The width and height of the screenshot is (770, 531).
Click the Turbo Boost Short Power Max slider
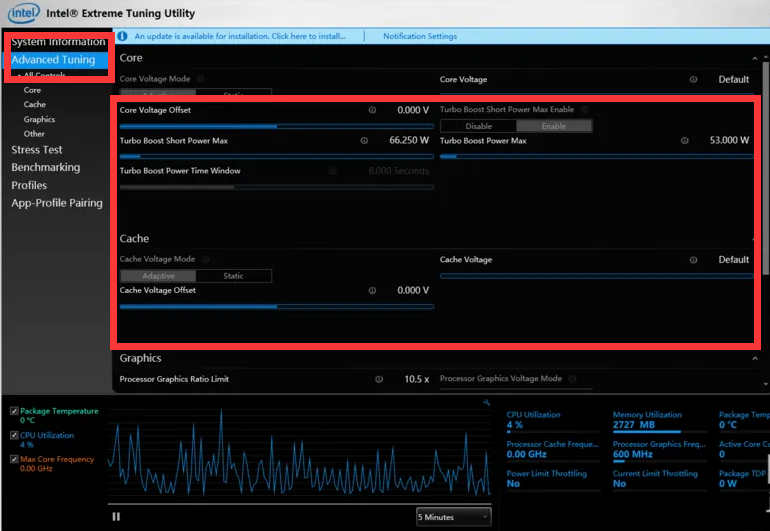(x=276, y=157)
